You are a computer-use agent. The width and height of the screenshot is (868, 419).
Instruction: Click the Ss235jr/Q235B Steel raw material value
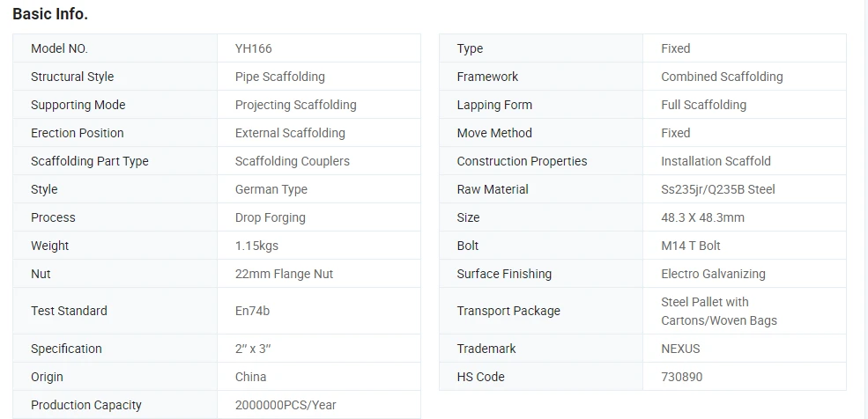(718, 189)
